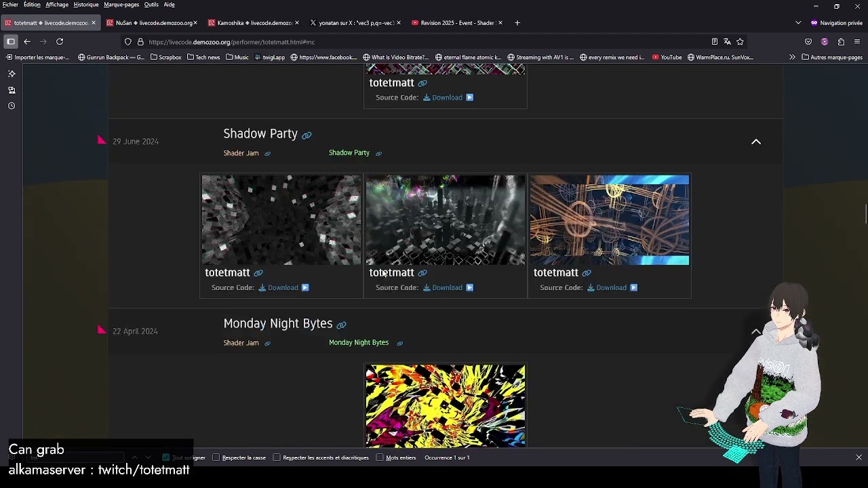Show site security lock details
Viewport: 868px width, 488px height.
[x=140, y=42]
